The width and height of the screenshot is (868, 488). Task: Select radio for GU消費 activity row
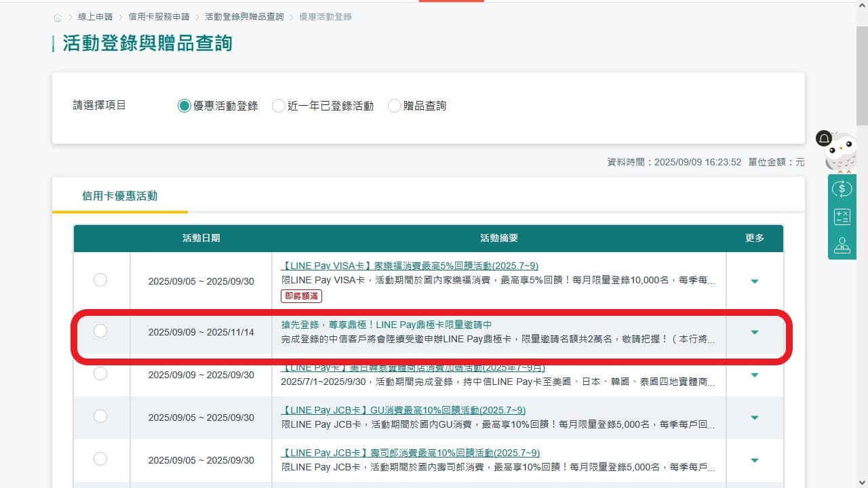pos(100,416)
